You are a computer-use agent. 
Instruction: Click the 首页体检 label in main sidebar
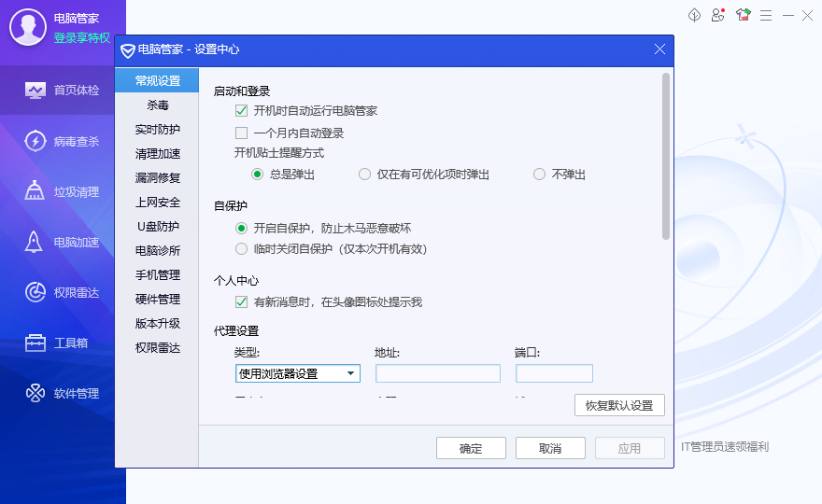(x=77, y=91)
